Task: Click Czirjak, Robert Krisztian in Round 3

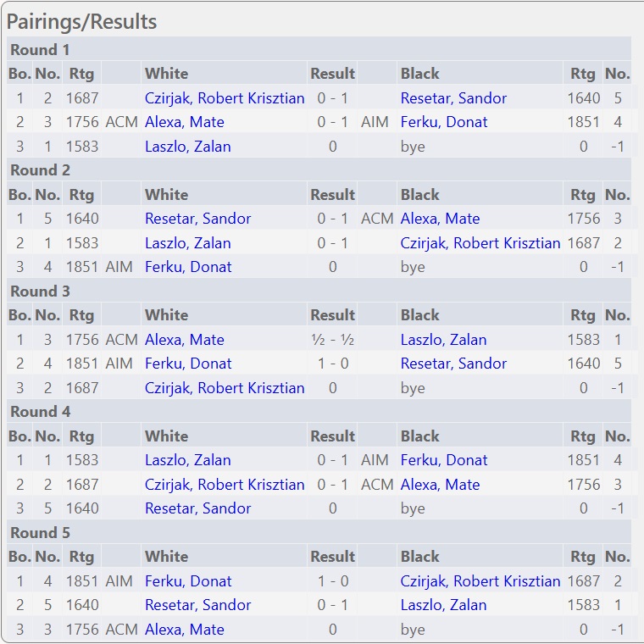Action: coord(225,388)
